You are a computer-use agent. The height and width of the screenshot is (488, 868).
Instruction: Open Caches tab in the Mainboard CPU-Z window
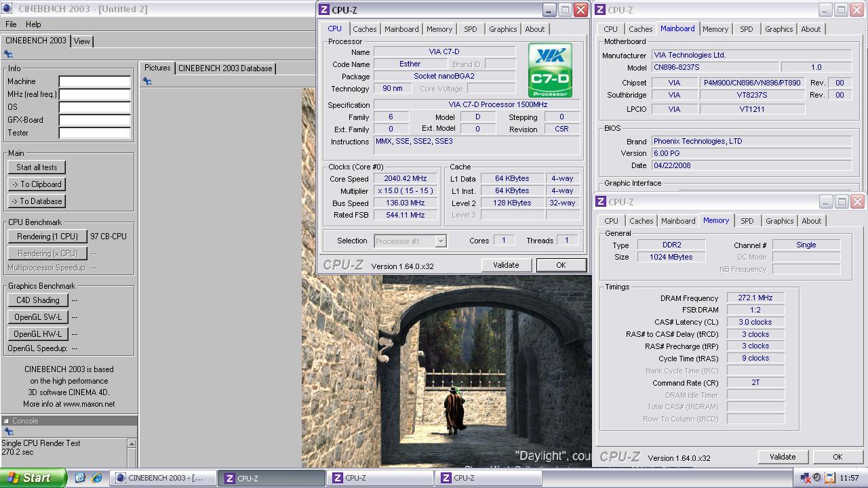click(641, 29)
